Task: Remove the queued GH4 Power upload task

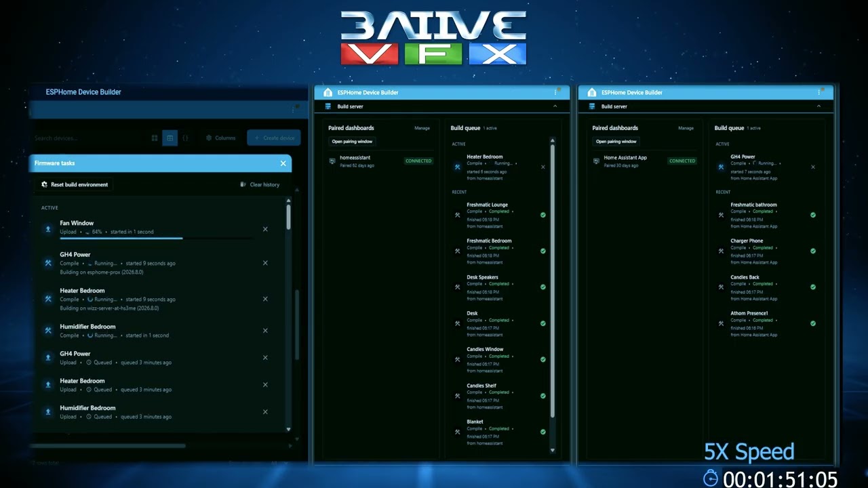Action: tap(265, 358)
